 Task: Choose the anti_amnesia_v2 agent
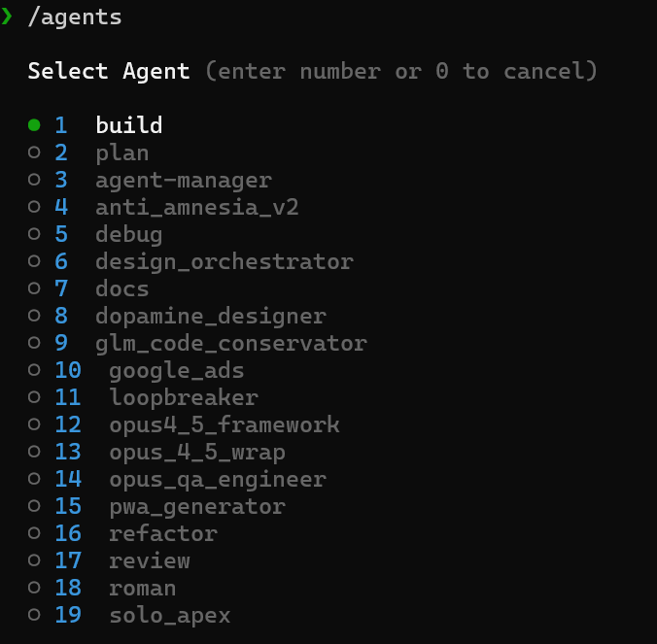[196, 207]
